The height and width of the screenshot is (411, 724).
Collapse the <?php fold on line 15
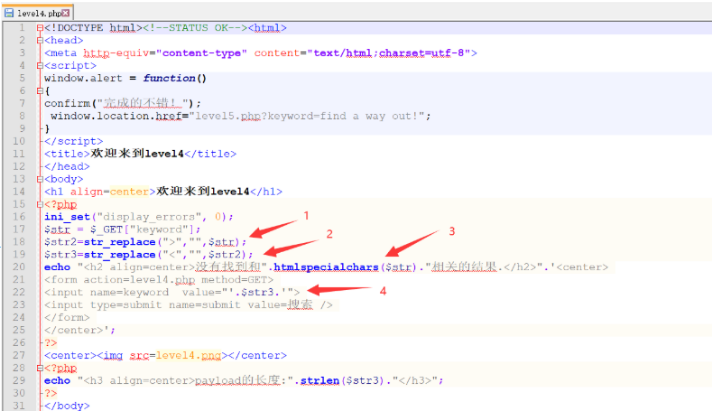[40, 204]
